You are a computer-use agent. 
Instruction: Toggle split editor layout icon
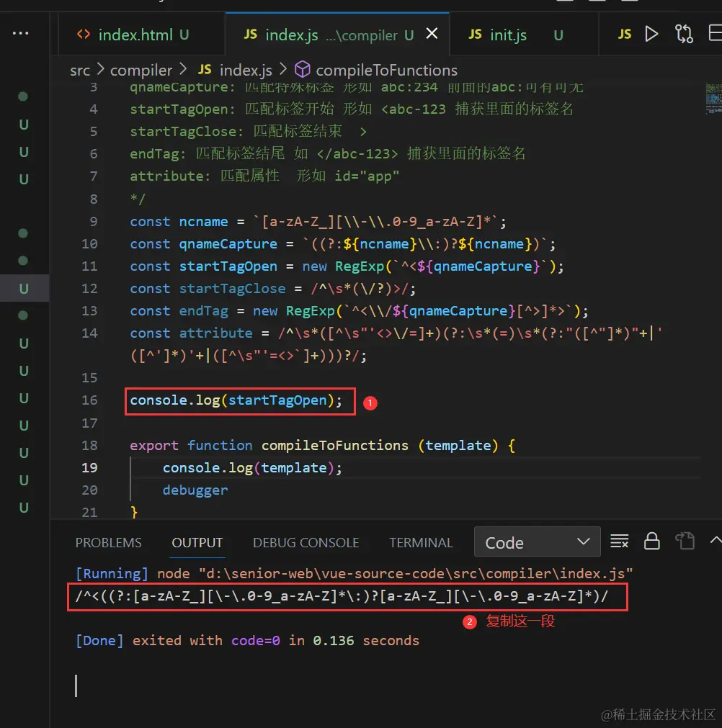[x=715, y=33]
